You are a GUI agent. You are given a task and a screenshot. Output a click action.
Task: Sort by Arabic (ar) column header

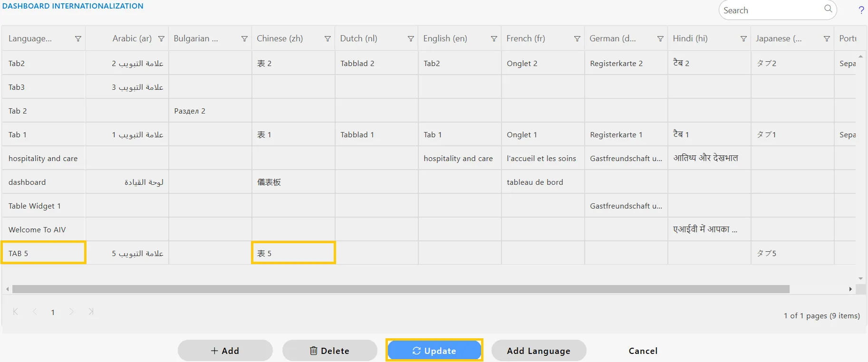pos(132,38)
